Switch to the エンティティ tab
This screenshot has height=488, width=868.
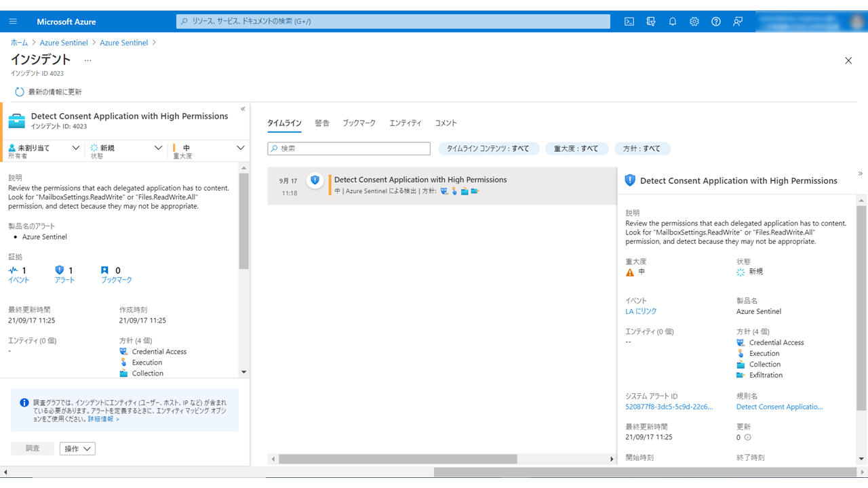point(406,123)
